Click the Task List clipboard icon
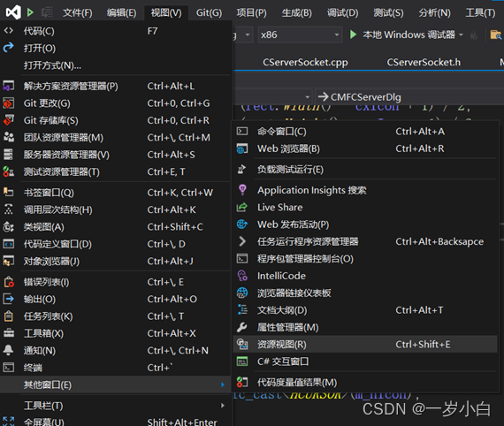This screenshot has height=426, width=504. [8, 316]
